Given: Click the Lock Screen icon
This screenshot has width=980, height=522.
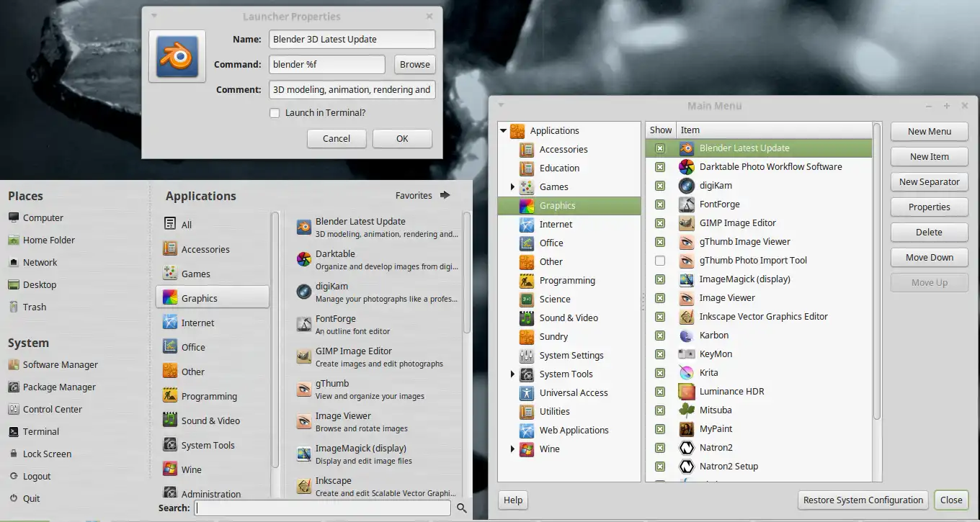Looking at the screenshot, I should tap(14, 454).
